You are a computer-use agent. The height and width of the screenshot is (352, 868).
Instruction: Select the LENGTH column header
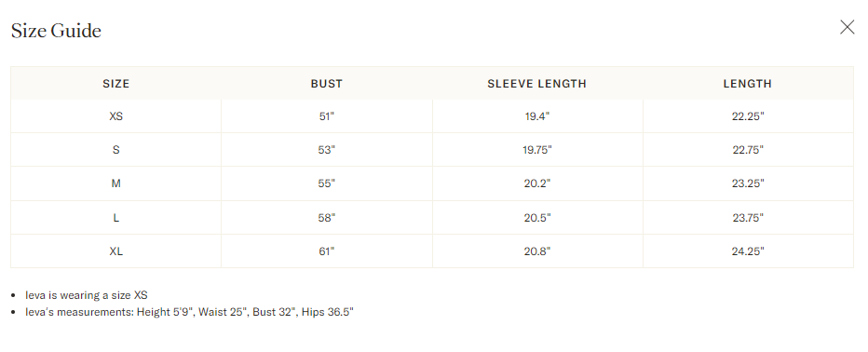pos(747,84)
